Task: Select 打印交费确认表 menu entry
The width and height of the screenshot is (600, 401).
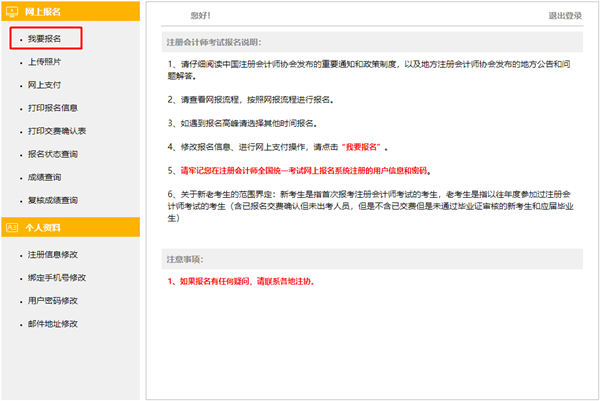Action: point(56,131)
